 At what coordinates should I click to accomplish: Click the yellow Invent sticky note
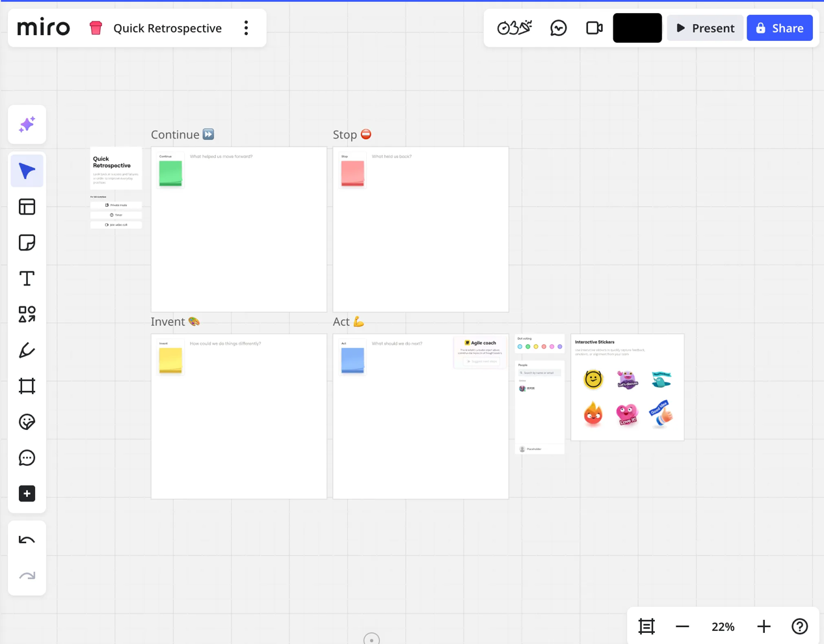pyautogui.click(x=170, y=360)
